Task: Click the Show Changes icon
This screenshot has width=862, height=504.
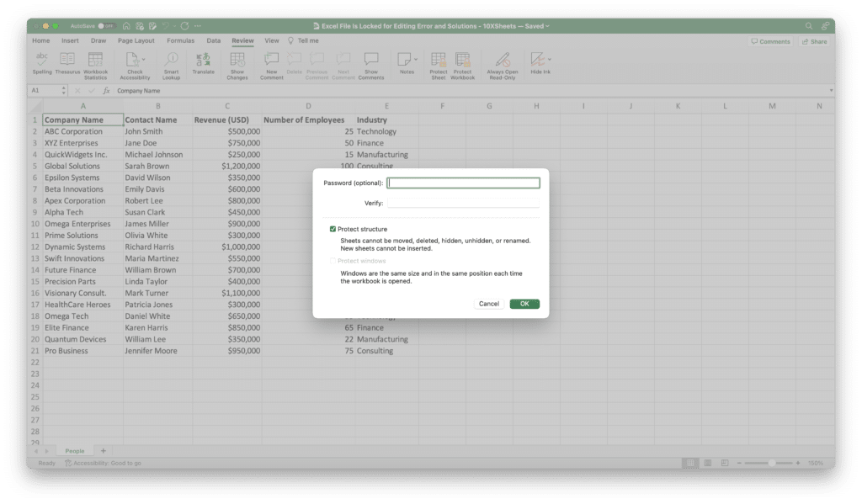Action: coord(237,60)
